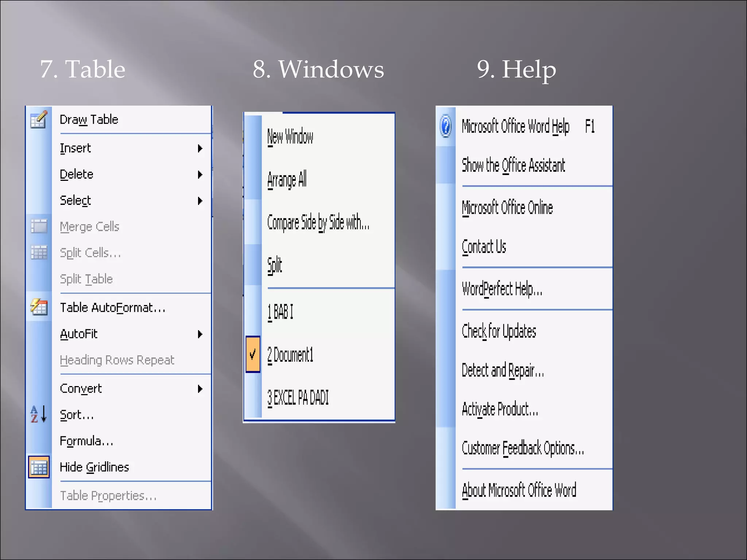Expand the AutoFit submenu arrow

(200, 334)
